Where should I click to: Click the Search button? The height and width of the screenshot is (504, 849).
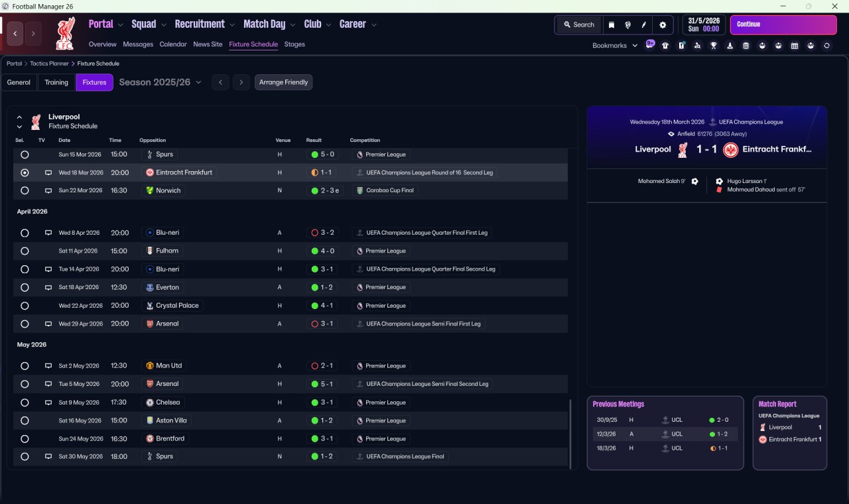click(x=578, y=25)
